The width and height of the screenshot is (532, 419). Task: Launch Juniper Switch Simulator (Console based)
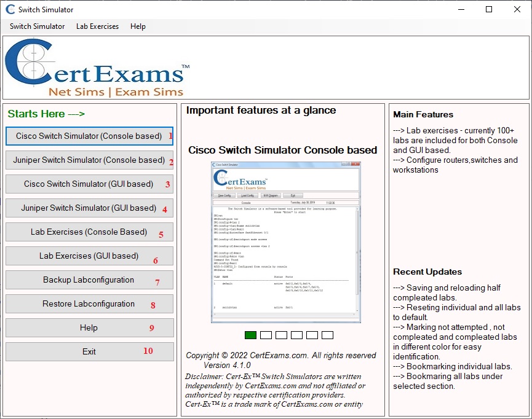pos(89,160)
